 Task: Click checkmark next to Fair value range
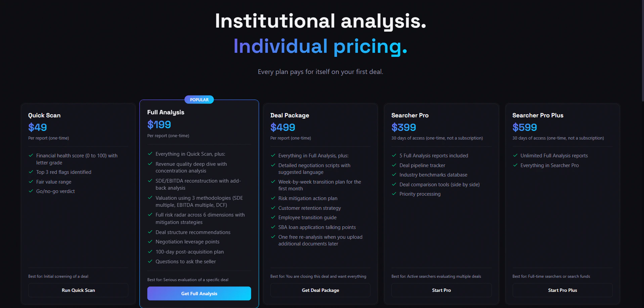click(x=31, y=182)
